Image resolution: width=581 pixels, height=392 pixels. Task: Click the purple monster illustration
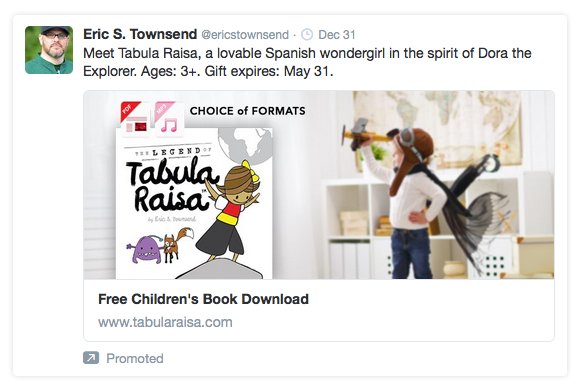click(145, 250)
